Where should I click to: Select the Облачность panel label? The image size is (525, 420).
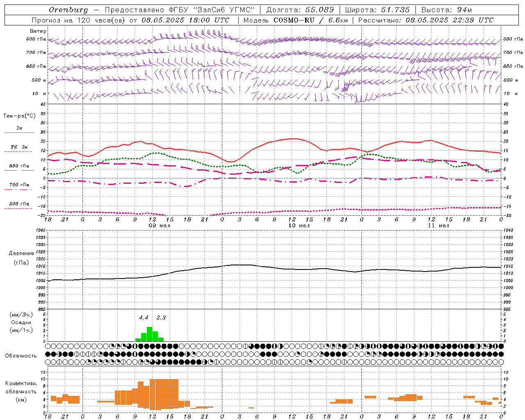click(x=21, y=356)
